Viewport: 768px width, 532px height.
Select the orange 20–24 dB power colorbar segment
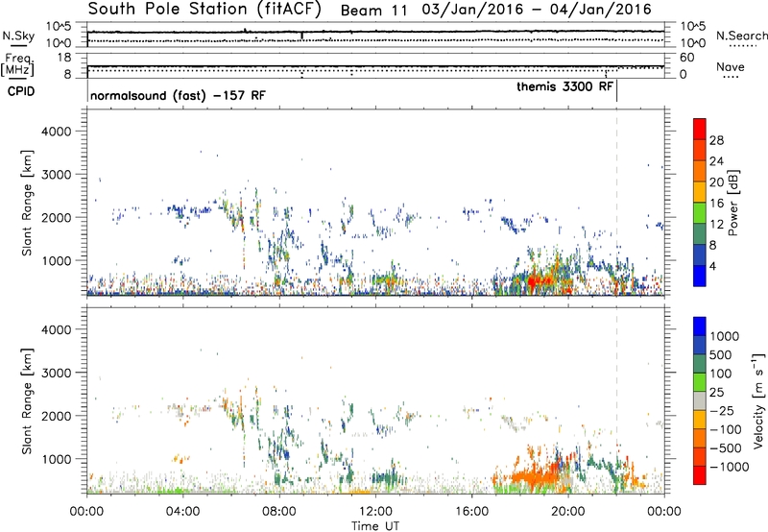pyautogui.click(x=700, y=171)
